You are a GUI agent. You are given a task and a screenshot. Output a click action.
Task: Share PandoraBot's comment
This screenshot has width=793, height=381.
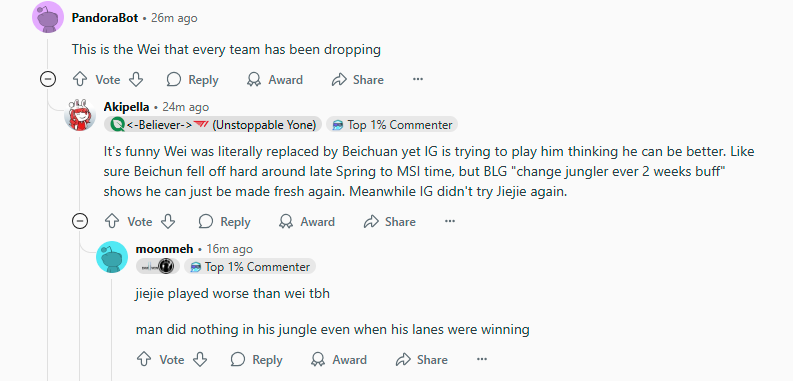point(358,79)
